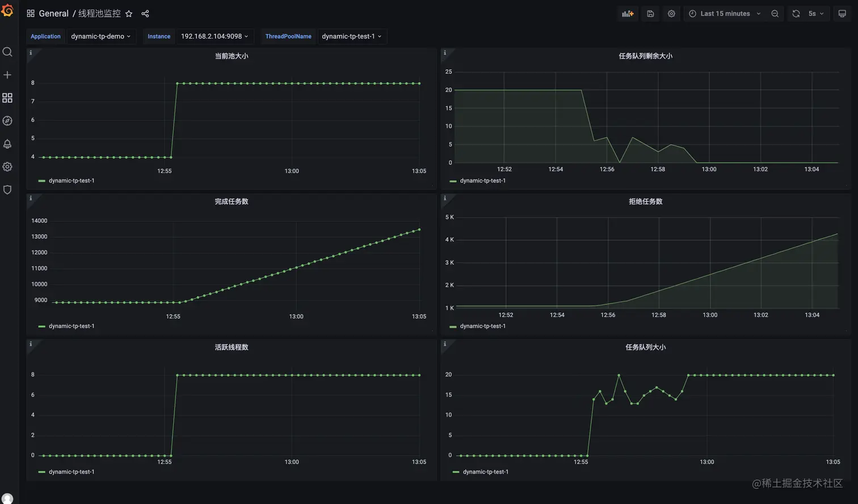Open the 拒绝任务数 panel title menu

coord(646,202)
